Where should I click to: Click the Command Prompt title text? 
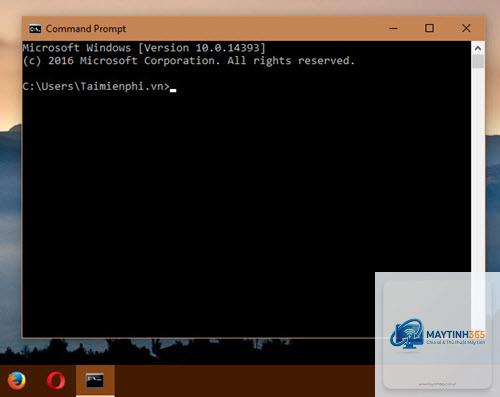pos(86,29)
